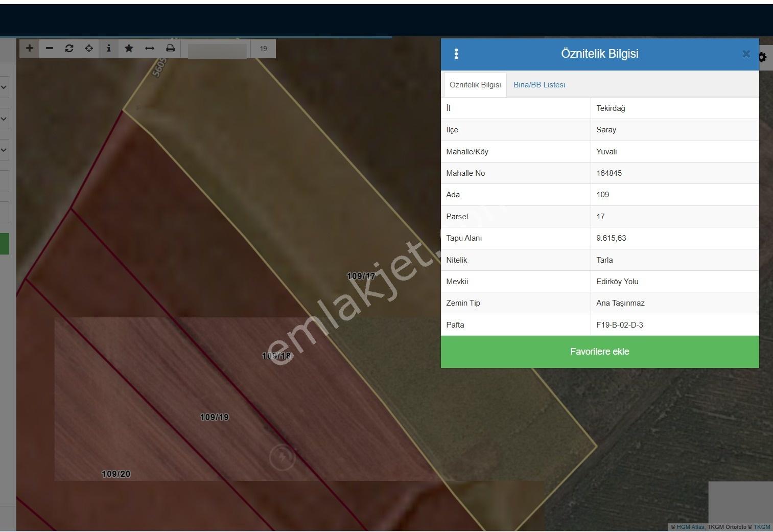The height and width of the screenshot is (532, 773).
Task: Select parcel label 109/20 on map
Action: pyautogui.click(x=116, y=474)
